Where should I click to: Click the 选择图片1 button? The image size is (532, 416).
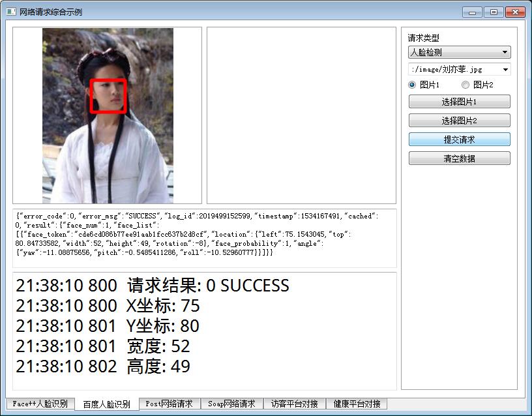click(x=460, y=102)
